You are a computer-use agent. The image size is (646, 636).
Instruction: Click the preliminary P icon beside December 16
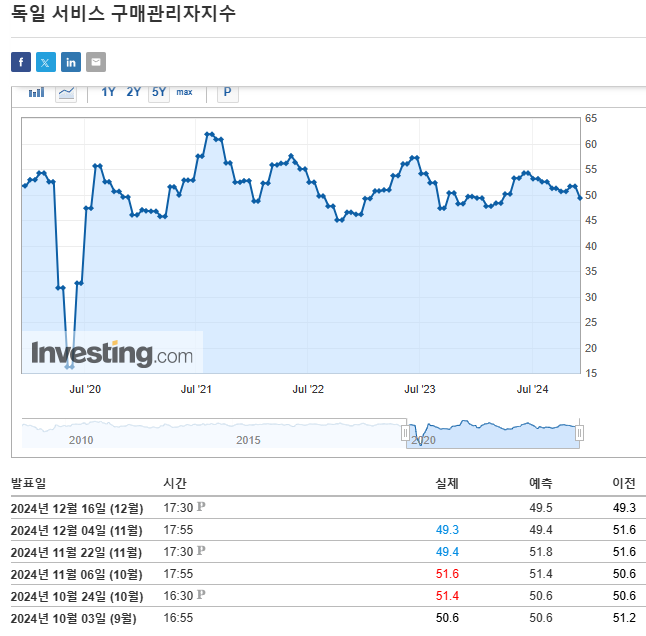(201, 507)
